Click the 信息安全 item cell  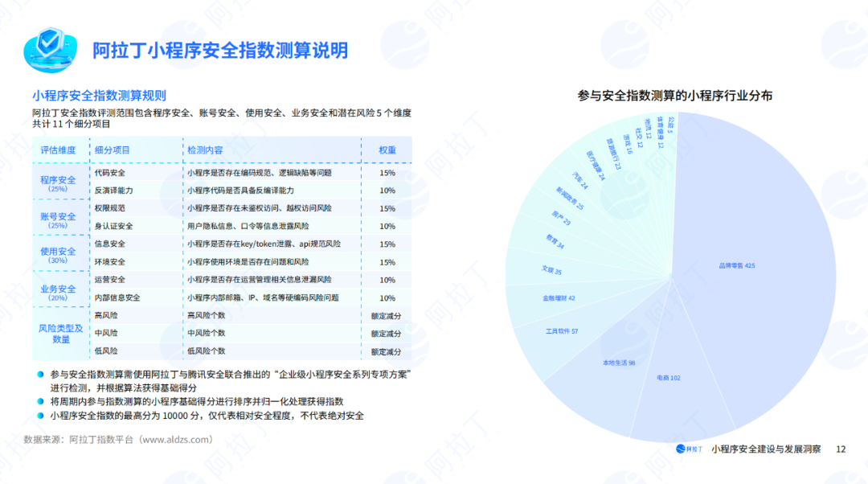coord(109,244)
